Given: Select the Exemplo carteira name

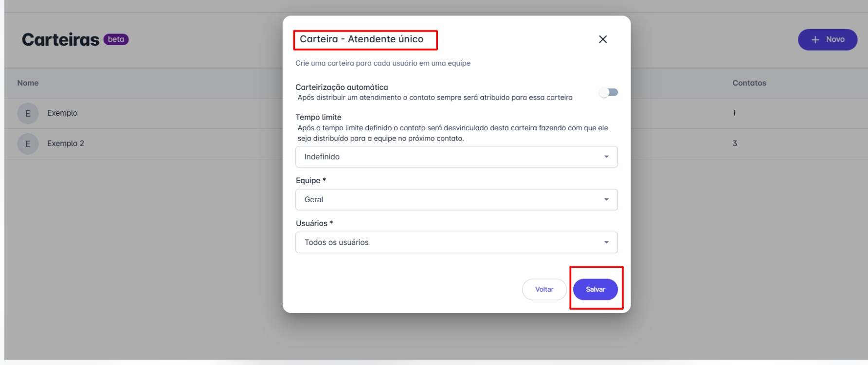Looking at the screenshot, I should [62, 113].
